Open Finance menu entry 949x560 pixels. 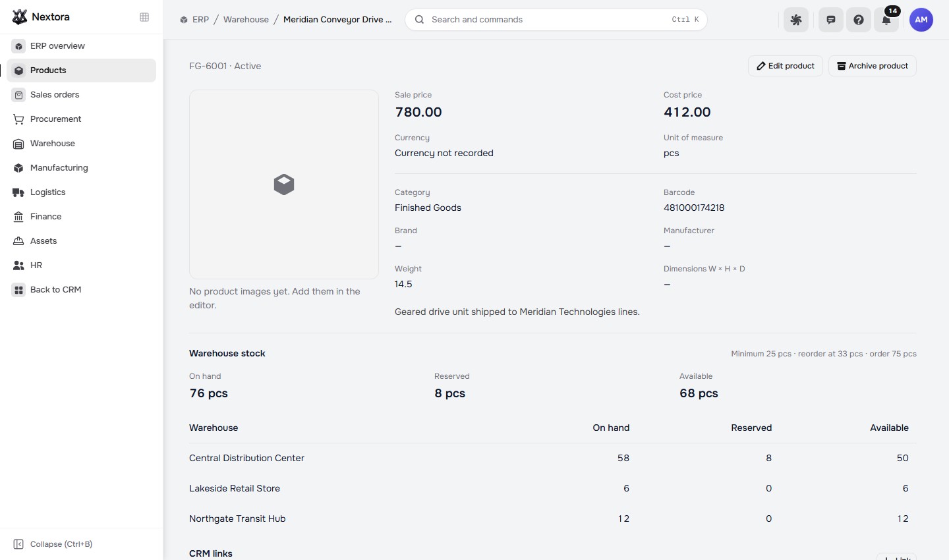(81, 217)
